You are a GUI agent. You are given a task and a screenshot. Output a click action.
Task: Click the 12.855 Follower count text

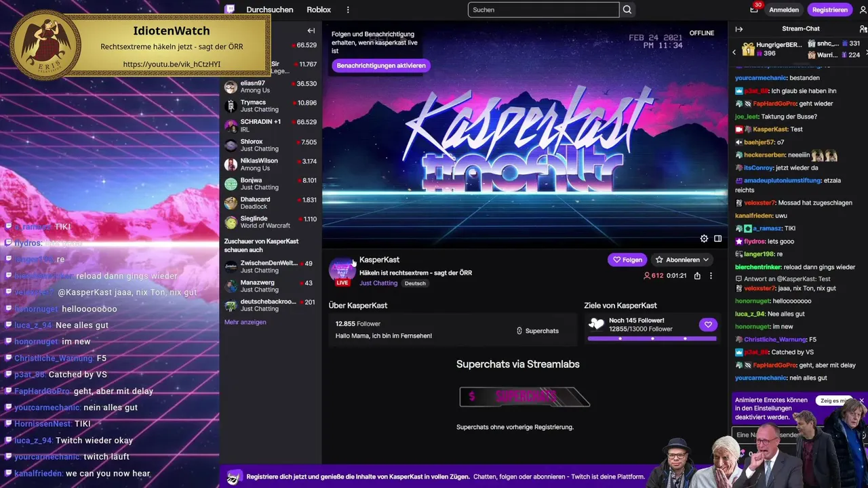[x=358, y=324]
